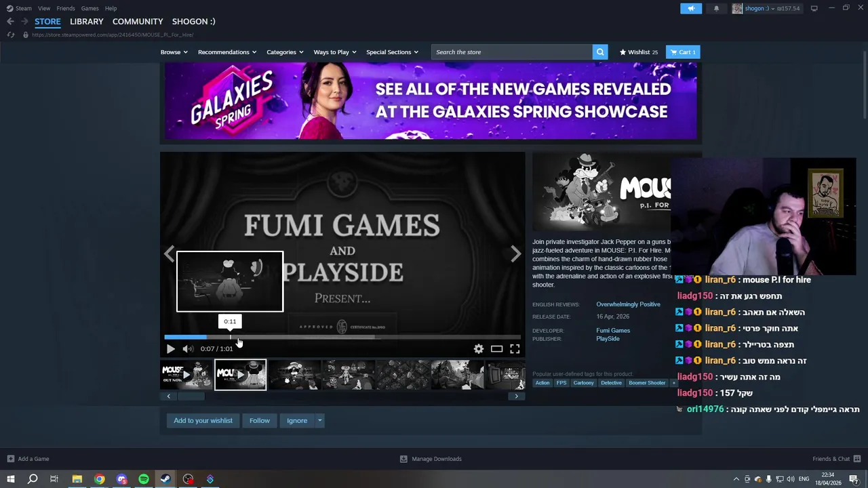868x488 pixels.
Task: Open the Cart 1 button
Action: click(x=683, y=52)
